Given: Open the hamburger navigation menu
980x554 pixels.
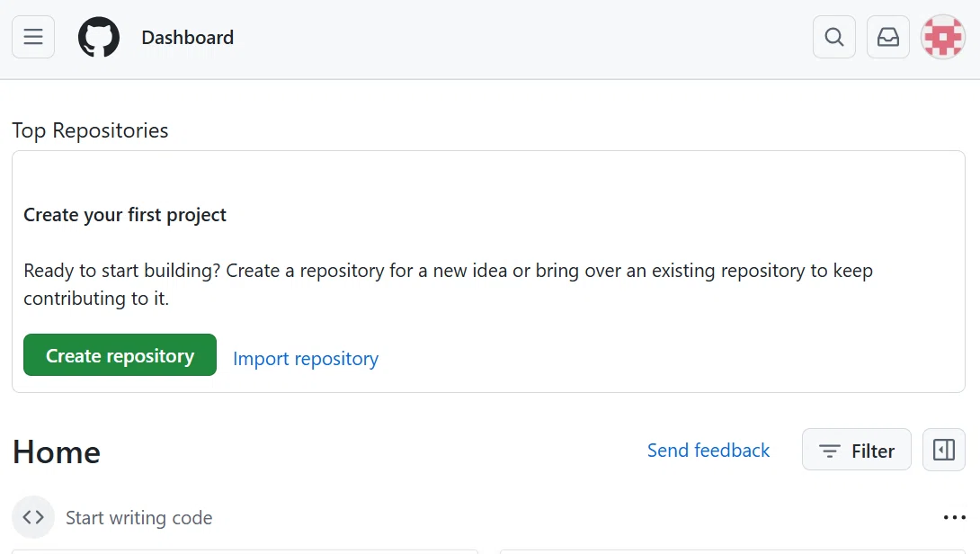Looking at the screenshot, I should (33, 37).
